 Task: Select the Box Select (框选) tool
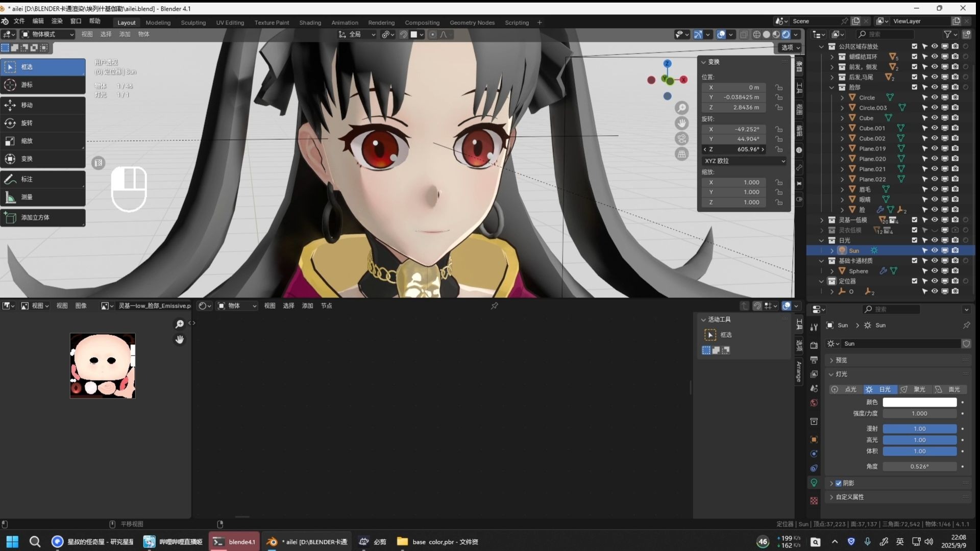43,67
